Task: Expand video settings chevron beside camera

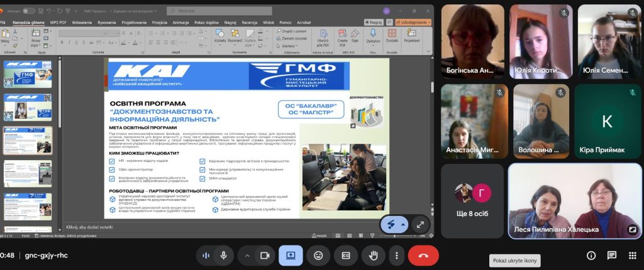Action: pos(247,256)
